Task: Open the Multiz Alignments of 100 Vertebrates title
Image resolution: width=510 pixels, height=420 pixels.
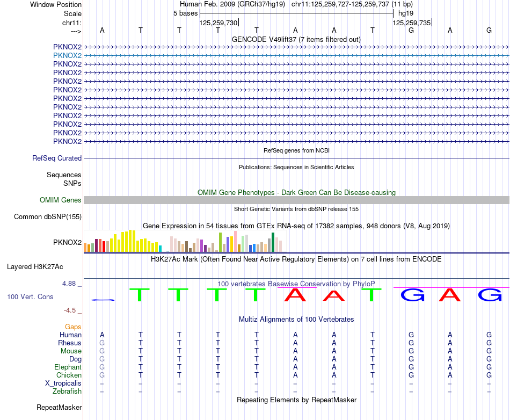Action: [x=296, y=320]
